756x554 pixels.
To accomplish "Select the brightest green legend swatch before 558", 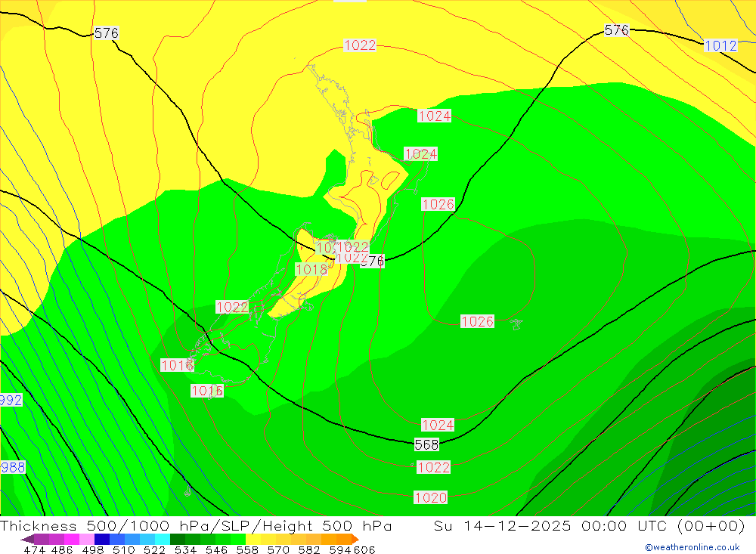I will 238,539.
